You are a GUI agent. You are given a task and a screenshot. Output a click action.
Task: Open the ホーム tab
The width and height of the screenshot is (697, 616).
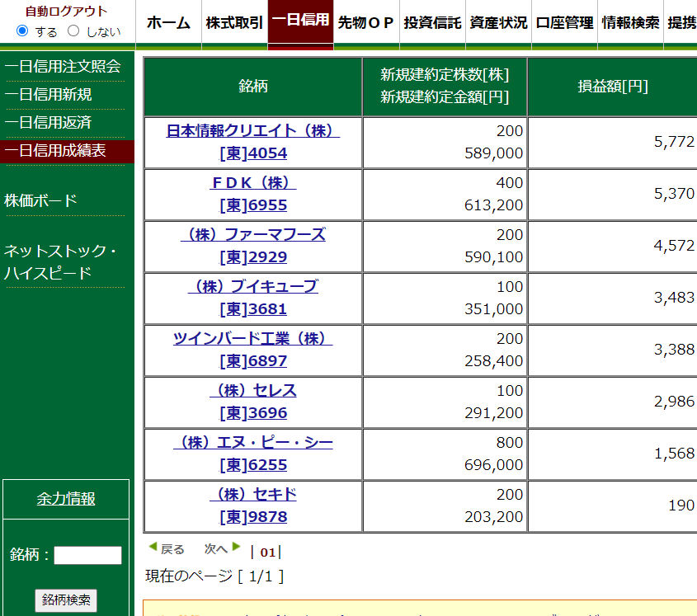[x=168, y=22]
